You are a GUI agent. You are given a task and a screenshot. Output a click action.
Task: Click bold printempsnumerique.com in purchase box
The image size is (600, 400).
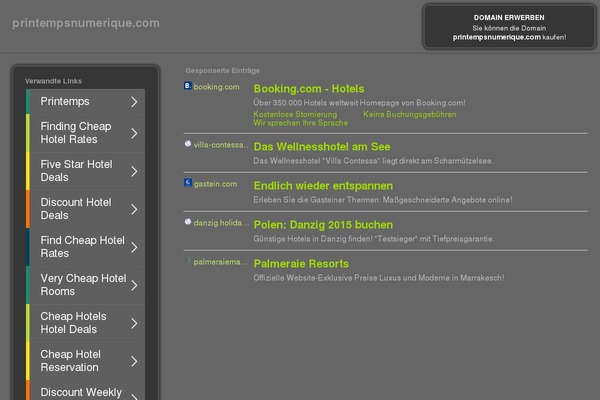pos(497,37)
